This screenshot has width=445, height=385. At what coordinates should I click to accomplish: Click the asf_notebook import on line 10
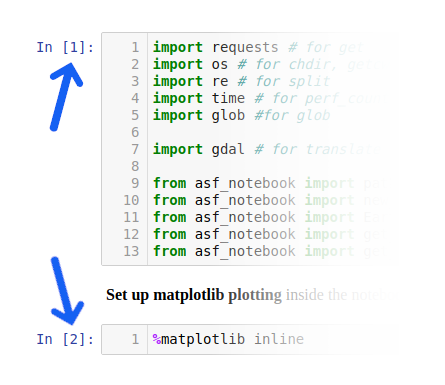pyautogui.click(x=272, y=200)
